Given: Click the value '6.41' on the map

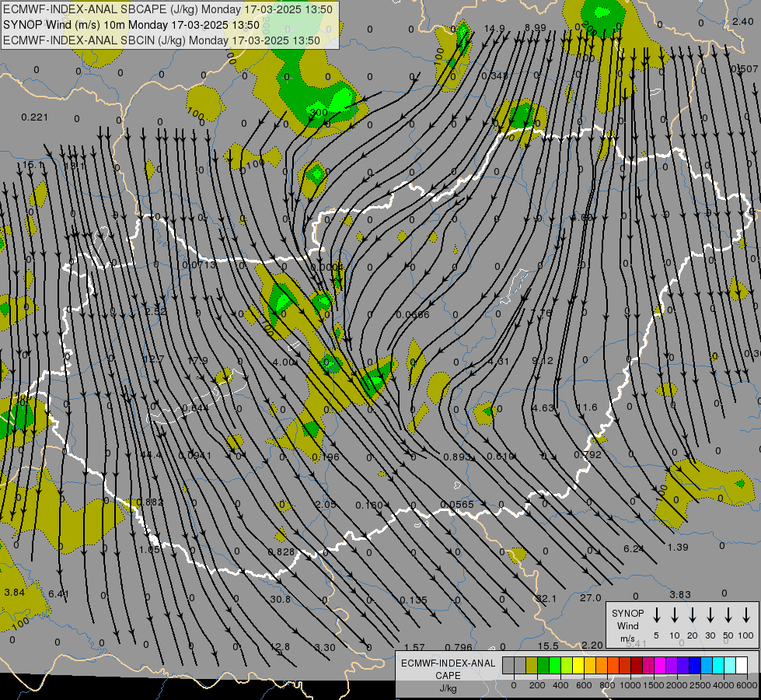Looking at the screenshot, I should point(58,593).
